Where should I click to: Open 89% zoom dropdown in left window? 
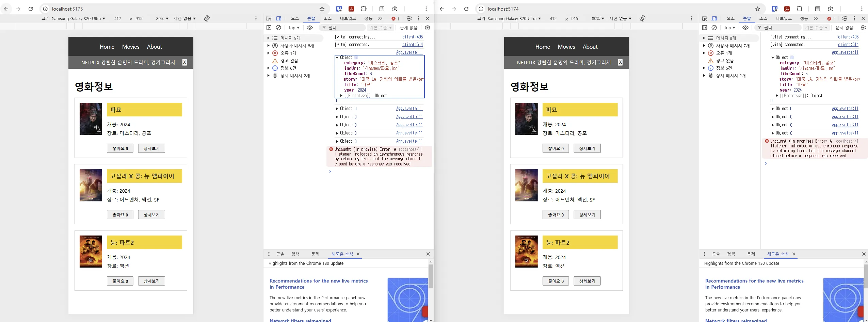162,19
